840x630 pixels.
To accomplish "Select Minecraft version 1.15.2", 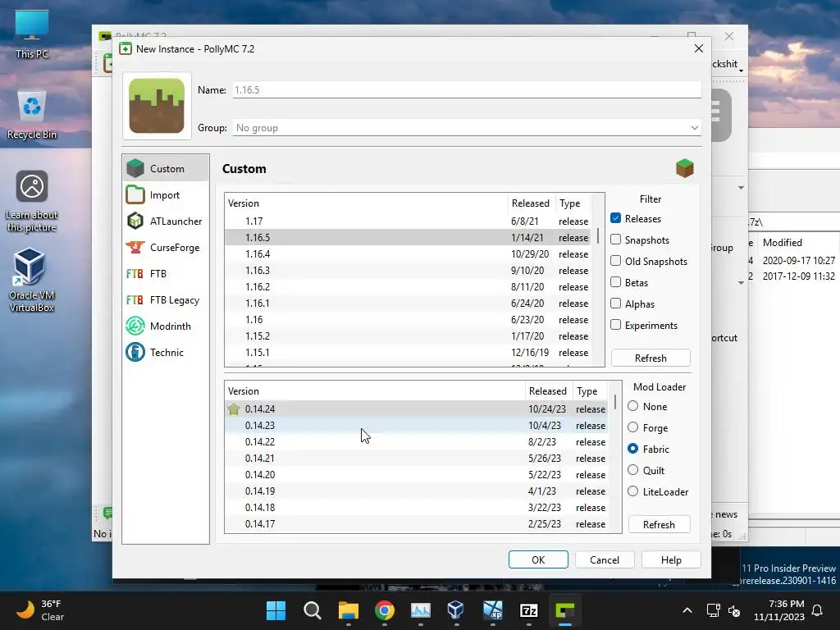I will click(x=407, y=336).
